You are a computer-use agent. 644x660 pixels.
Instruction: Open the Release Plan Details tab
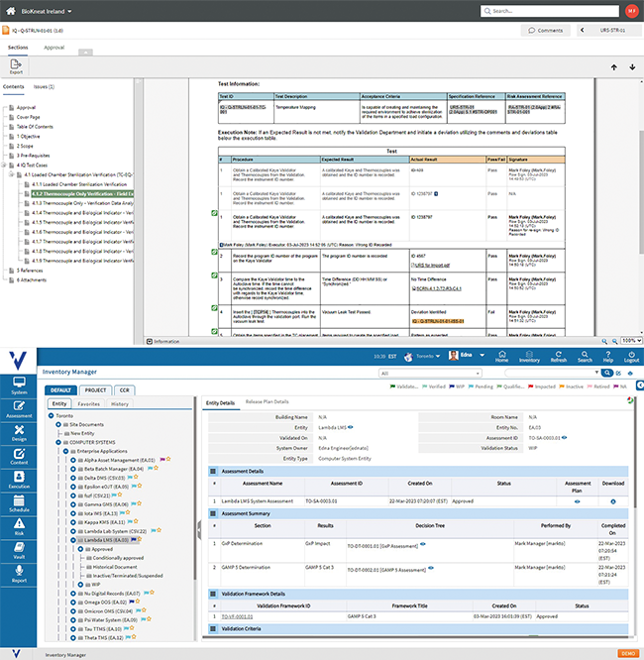tap(267, 402)
